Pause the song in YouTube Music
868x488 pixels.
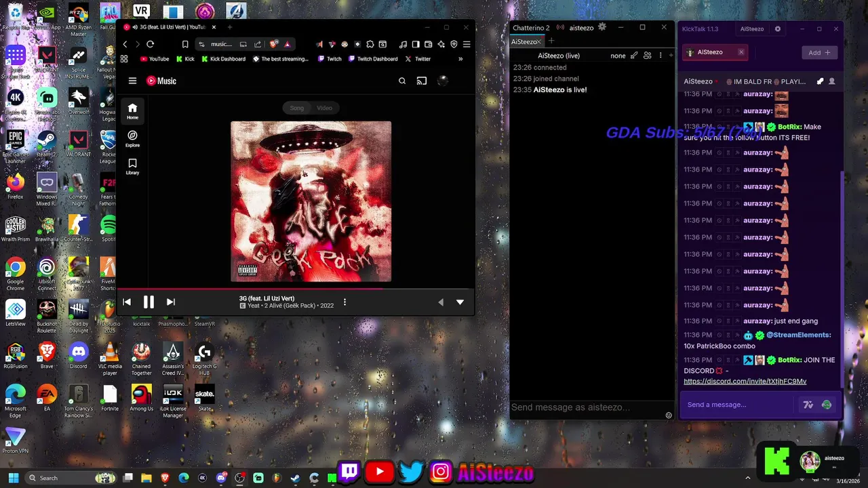pos(149,302)
